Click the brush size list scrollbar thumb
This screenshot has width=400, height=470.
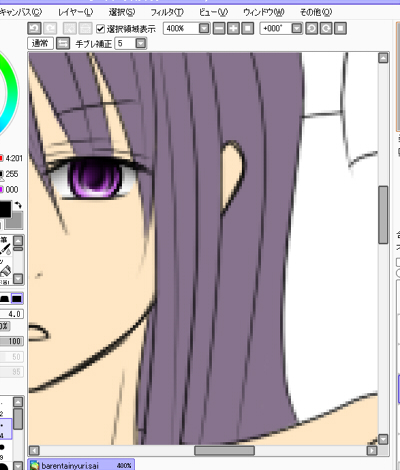click(18, 419)
